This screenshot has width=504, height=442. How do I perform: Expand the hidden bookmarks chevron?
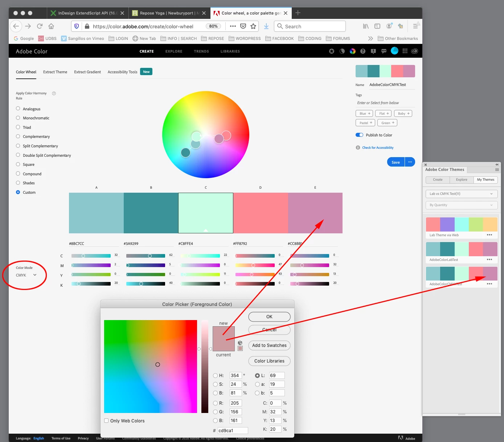point(370,38)
